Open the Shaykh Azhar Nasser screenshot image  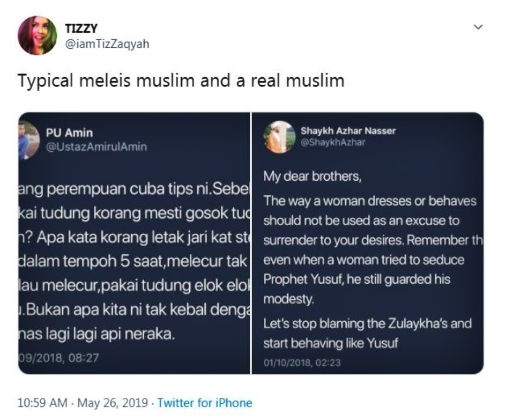tap(368, 243)
